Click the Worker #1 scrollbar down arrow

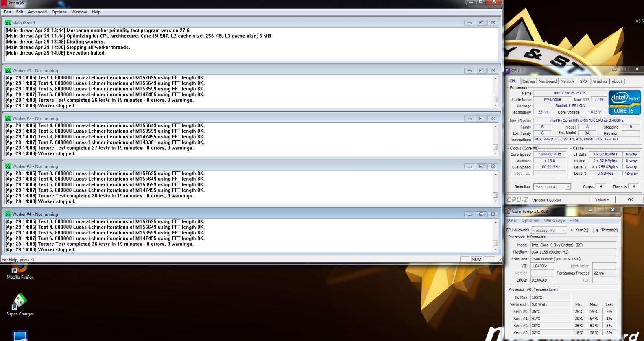(x=495, y=106)
